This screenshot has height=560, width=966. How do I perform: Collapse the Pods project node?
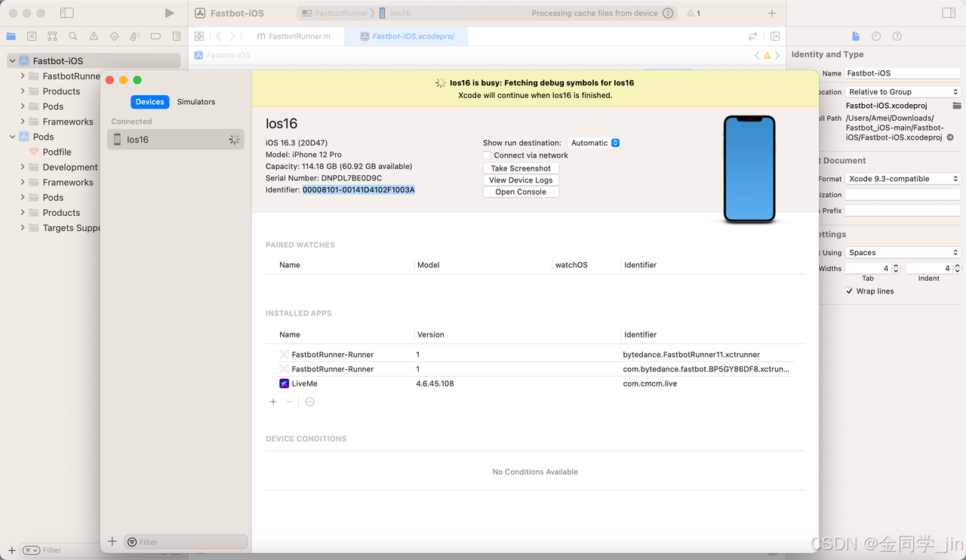12,137
